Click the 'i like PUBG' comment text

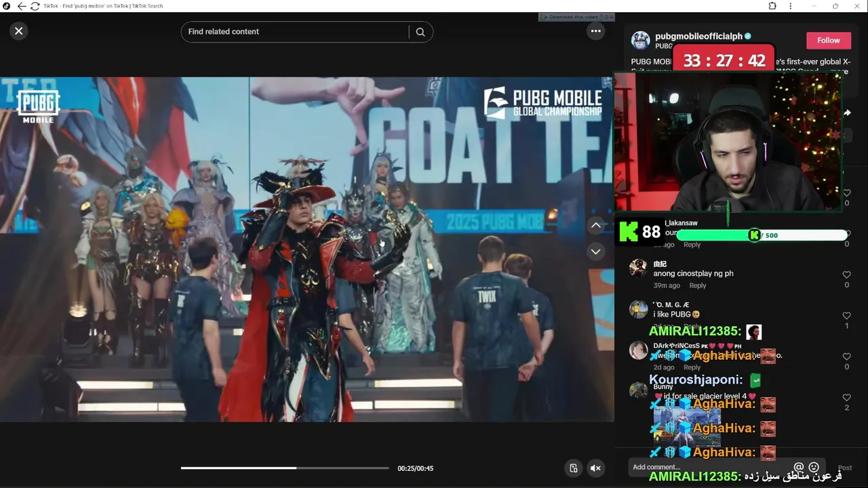tap(676, 314)
